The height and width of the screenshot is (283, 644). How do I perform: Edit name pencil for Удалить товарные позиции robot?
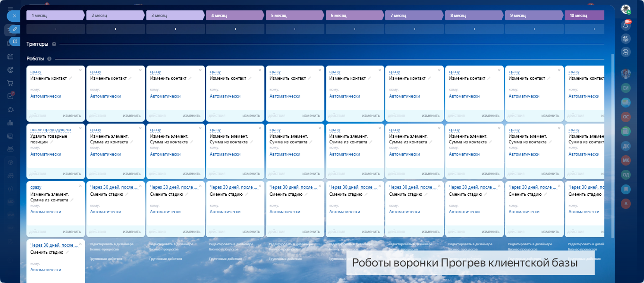[52, 142]
